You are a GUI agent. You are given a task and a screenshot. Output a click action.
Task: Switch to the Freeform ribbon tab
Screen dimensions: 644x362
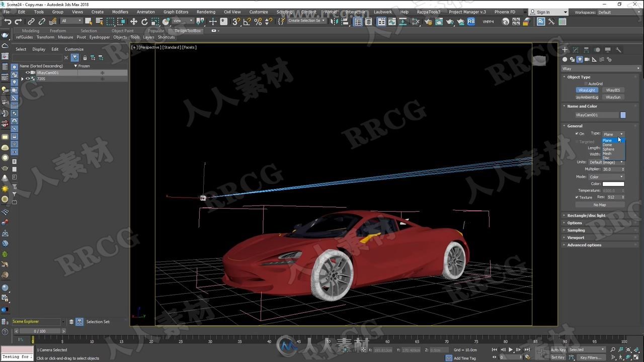(x=58, y=31)
